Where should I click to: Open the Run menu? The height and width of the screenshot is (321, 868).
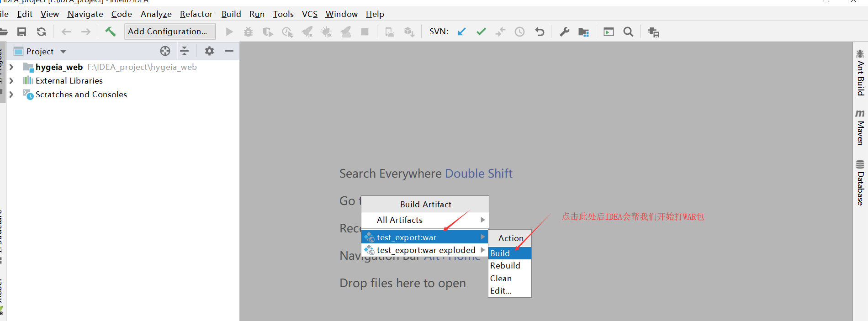257,14
